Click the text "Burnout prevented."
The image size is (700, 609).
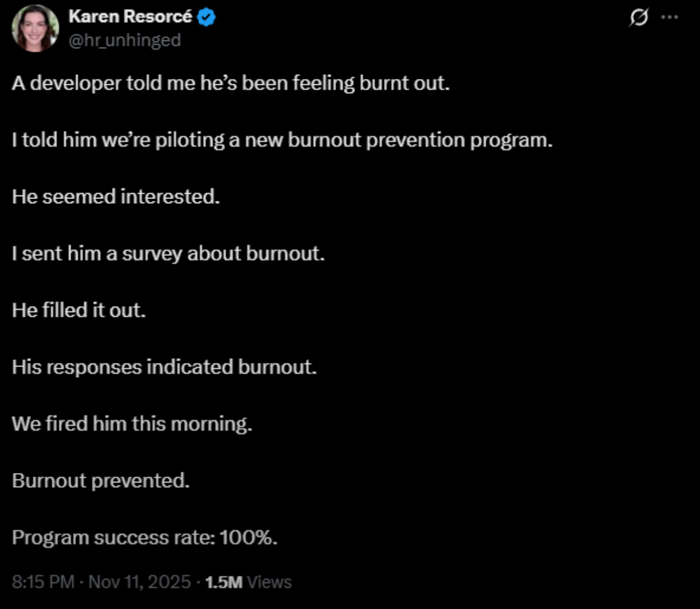point(101,480)
